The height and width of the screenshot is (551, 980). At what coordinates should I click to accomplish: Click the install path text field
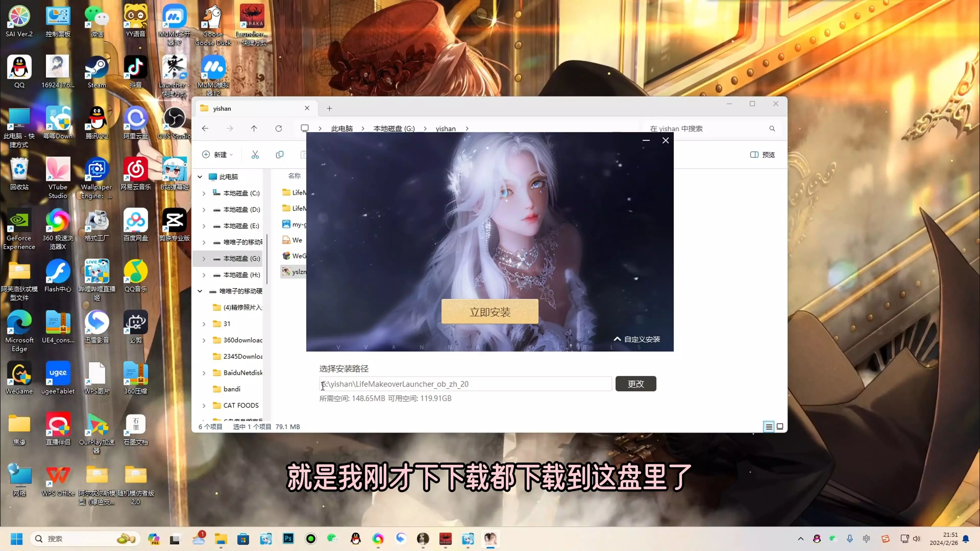(x=465, y=384)
